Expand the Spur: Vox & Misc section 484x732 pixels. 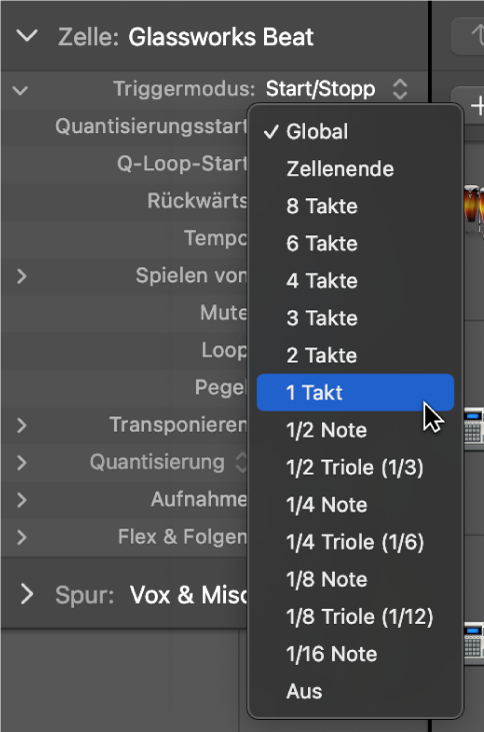[27, 594]
